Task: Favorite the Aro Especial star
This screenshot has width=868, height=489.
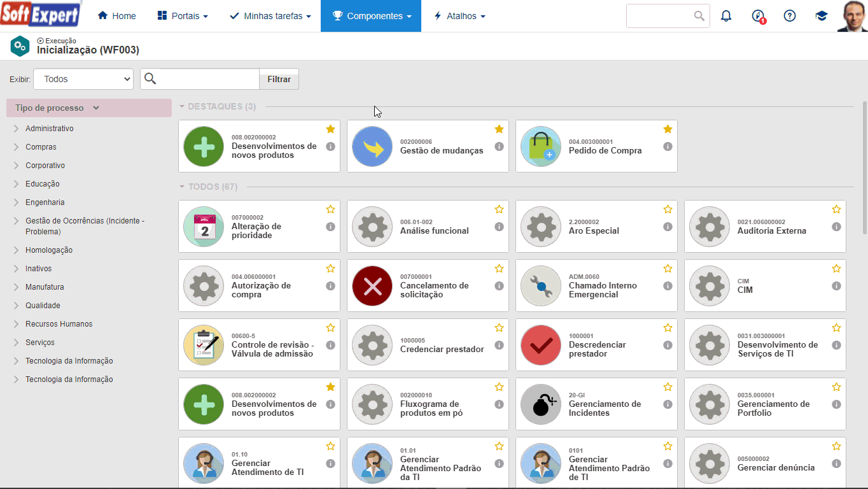Action: [668, 209]
